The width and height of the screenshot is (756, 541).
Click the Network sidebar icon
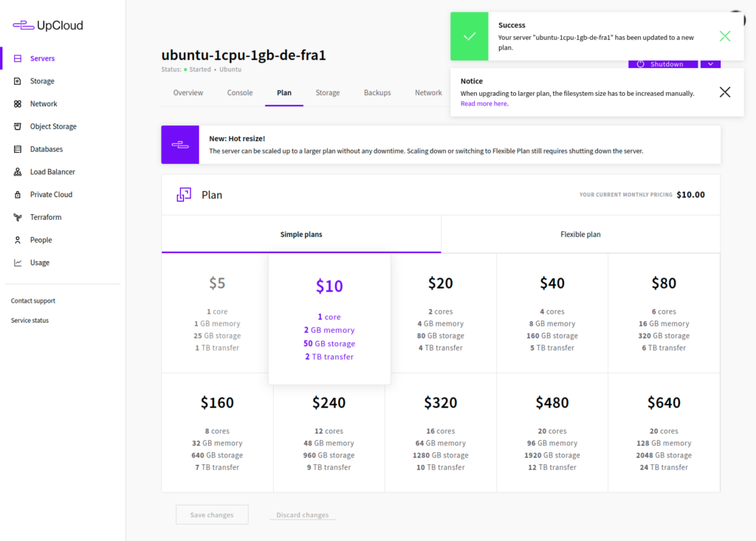[x=18, y=104]
